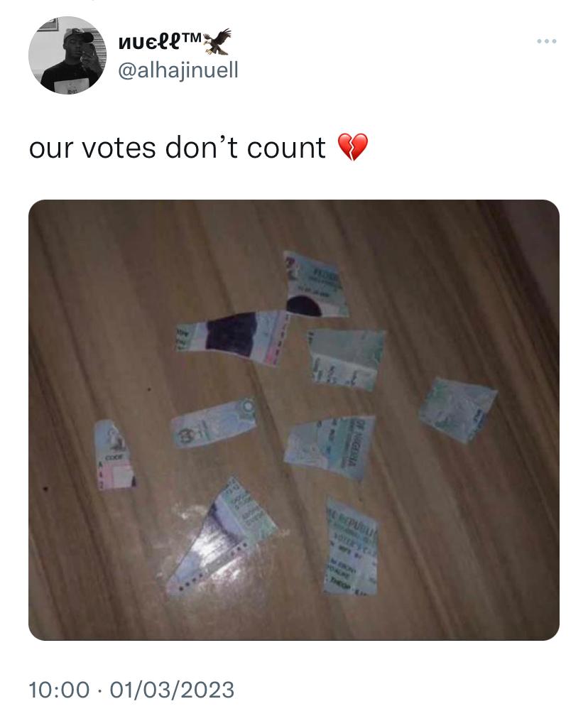Click the 01/03/2023 date of the tweet

point(172,690)
